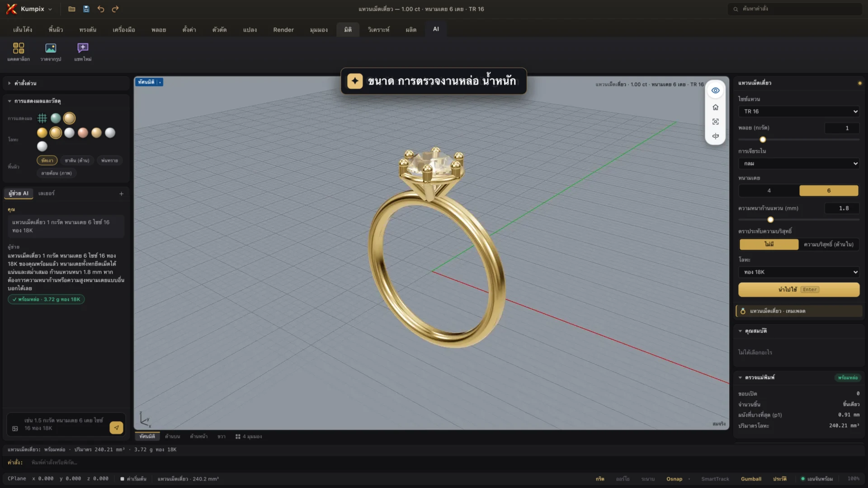Open the stone cut กลม dropdown
The width and height of the screenshot is (868, 488).
(799, 164)
